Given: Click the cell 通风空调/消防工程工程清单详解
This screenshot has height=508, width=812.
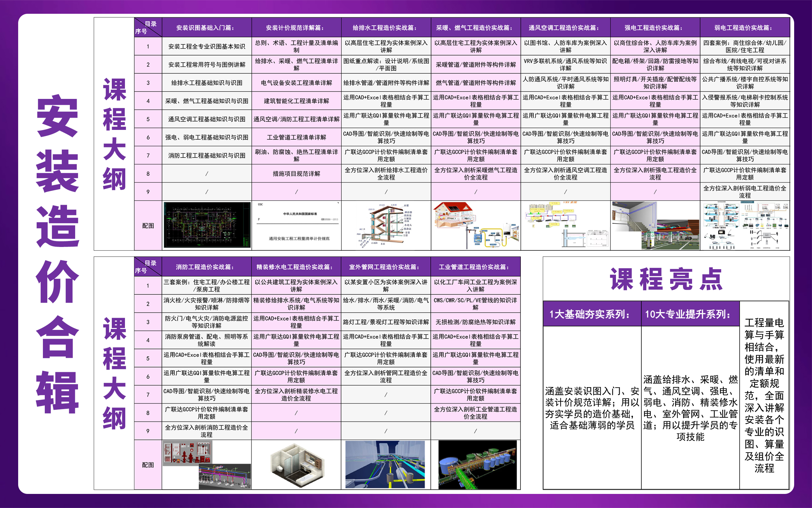Looking at the screenshot, I should pos(297,119).
